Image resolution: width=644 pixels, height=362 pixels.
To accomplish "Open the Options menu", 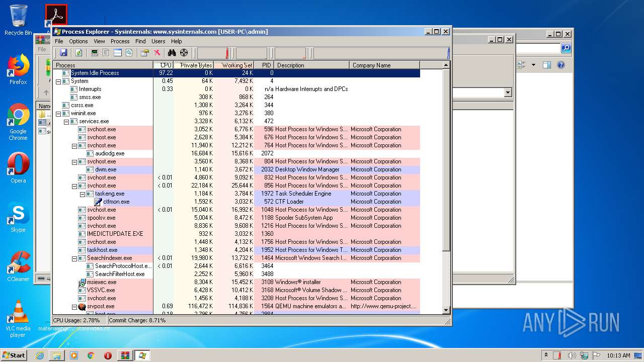I will (x=78, y=41).
